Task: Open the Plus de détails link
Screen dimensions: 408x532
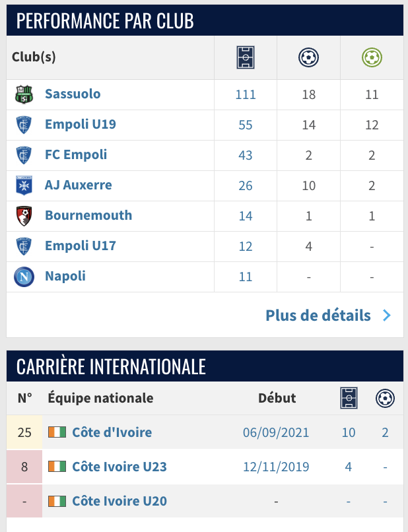Action: (x=318, y=316)
